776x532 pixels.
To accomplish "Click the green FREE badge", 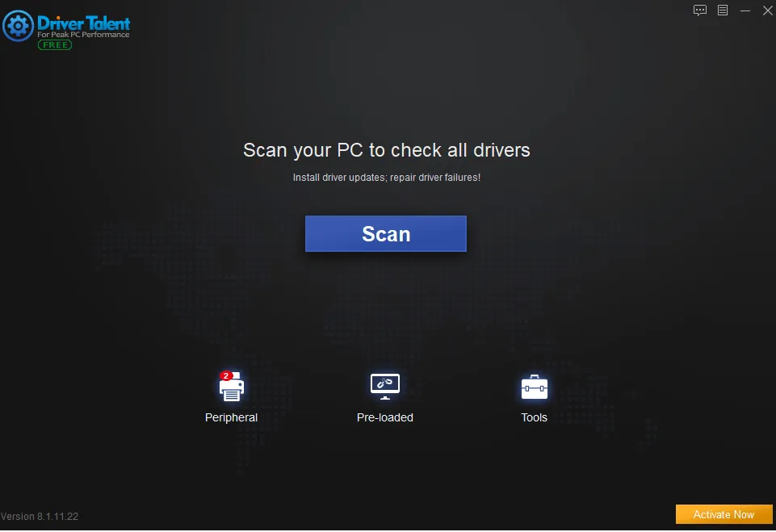I will coord(55,45).
